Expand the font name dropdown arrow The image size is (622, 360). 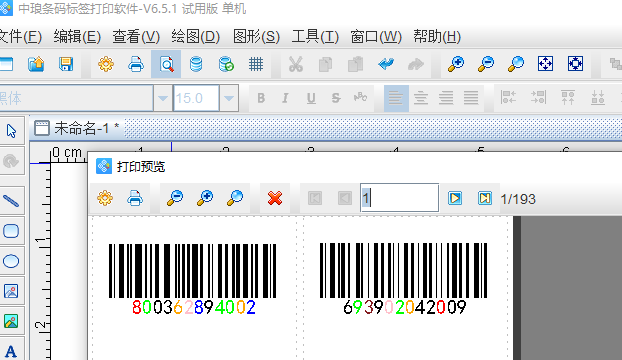point(163,98)
